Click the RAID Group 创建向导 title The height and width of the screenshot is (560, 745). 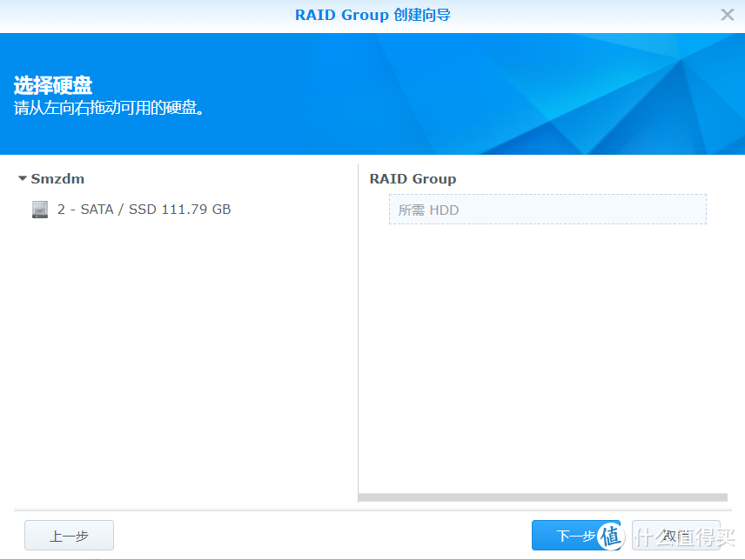click(x=372, y=16)
